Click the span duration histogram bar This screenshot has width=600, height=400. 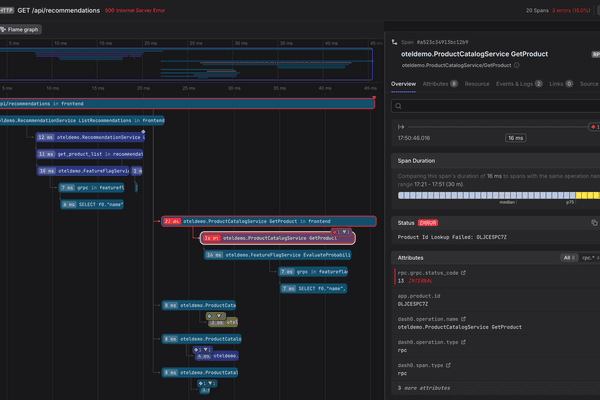pyautogui.click(x=499, y=195)
